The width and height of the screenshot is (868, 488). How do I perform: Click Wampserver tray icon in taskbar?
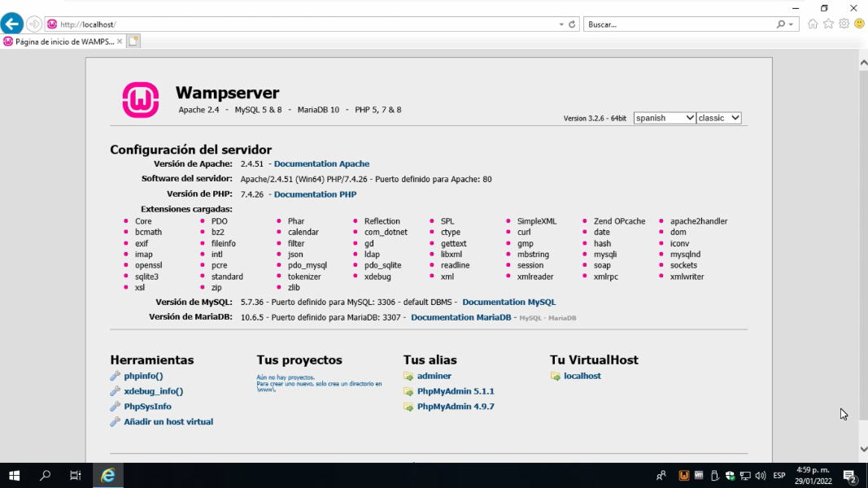(x=683, y=475)
